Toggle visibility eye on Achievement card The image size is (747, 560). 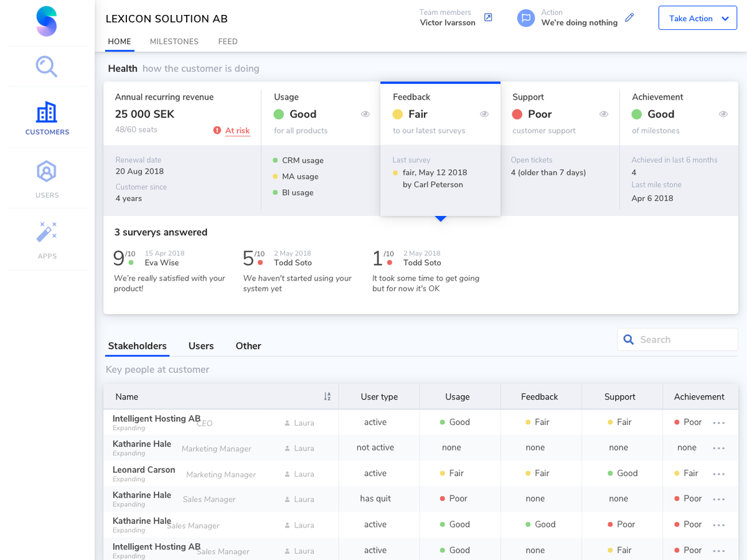click(x=723, y=114)
